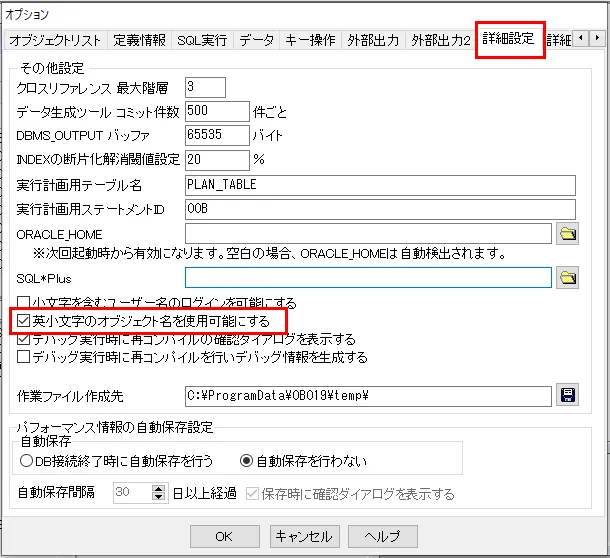Click the パフォーマンス情報の自動保存設定 heading
The height and width of the screenshot is (558, 610).
coord(115,427)
